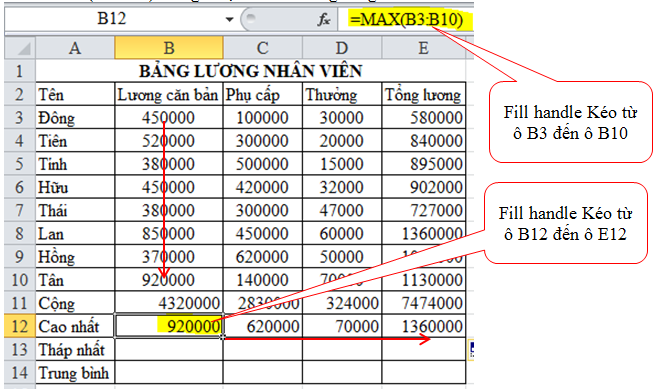Image resolution: width=659 pixels, height=389 pixels.
Task: Select the Trung bình label cell
Action: (75, 373)
